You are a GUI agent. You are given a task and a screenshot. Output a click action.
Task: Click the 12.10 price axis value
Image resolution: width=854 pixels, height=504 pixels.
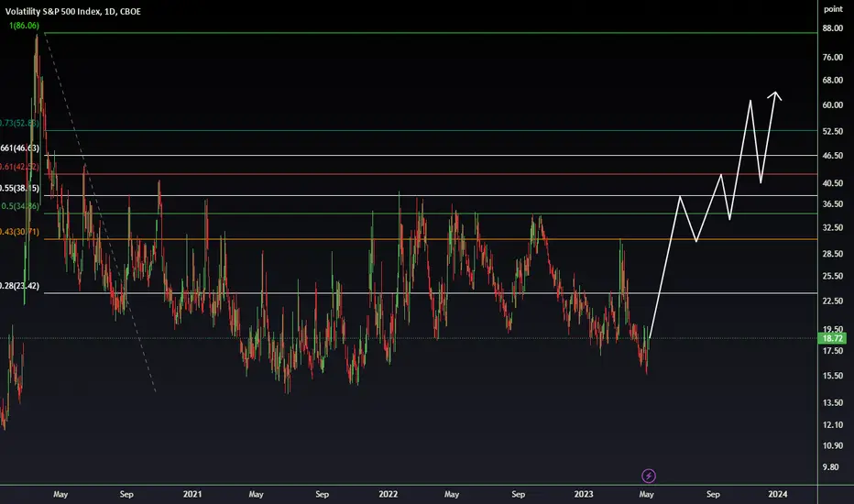832,424
